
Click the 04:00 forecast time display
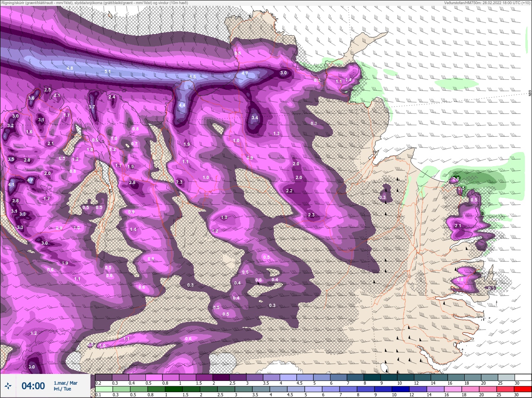click(x=33, y=386)
